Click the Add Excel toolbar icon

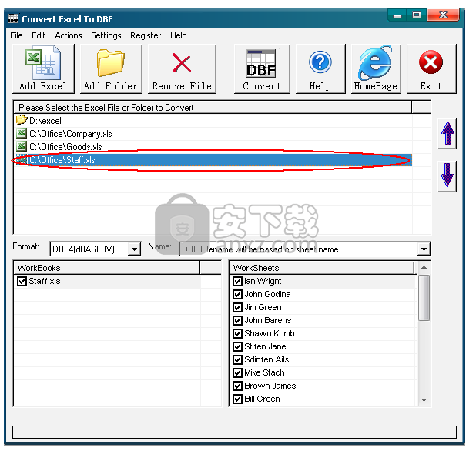(43, 62)
